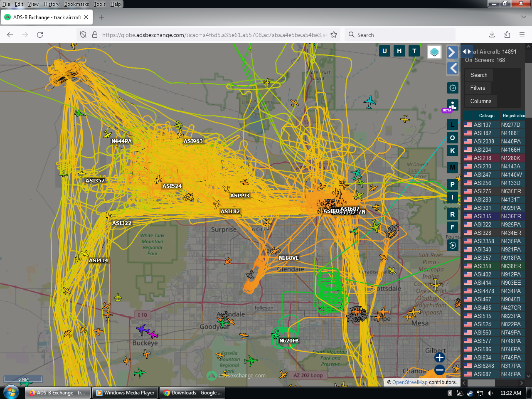Toggle the K map option
Image resolution: width=532 pixels, height=399 pixels.
[x=453, y=151]
